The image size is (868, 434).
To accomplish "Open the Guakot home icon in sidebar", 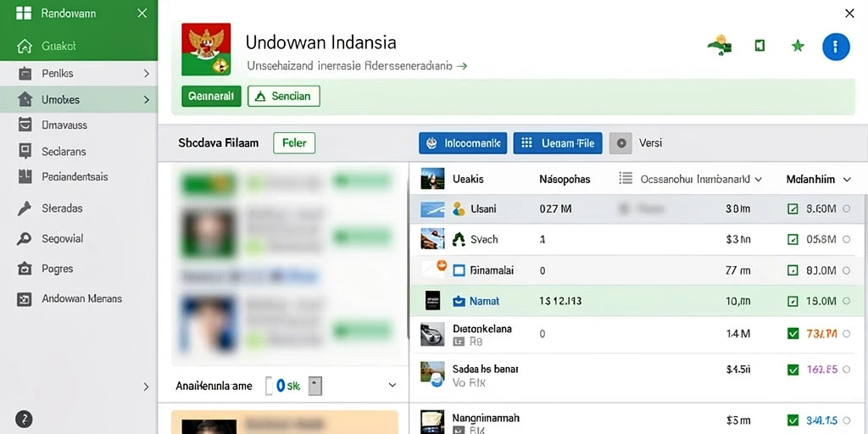I will 25,46.
